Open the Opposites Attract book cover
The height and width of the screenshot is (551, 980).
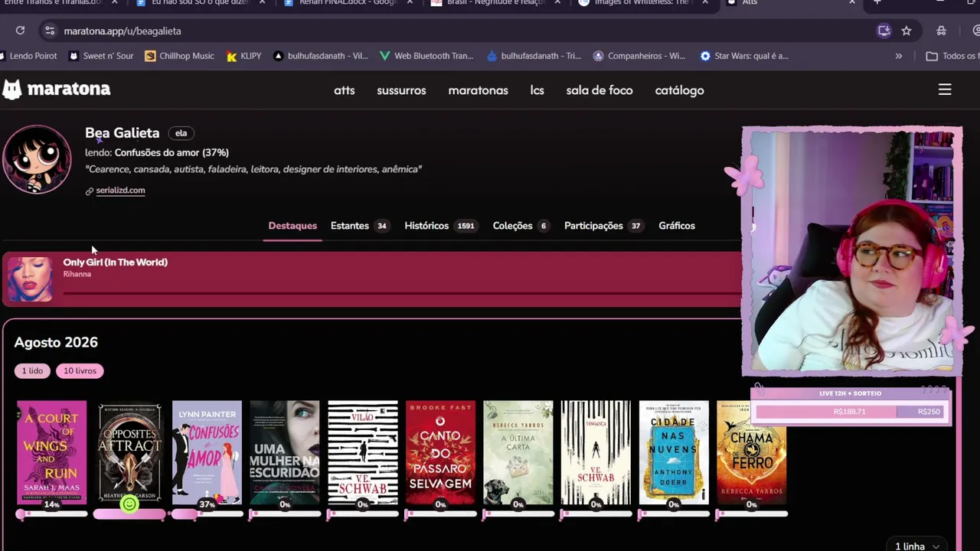(x=129, y=452)
